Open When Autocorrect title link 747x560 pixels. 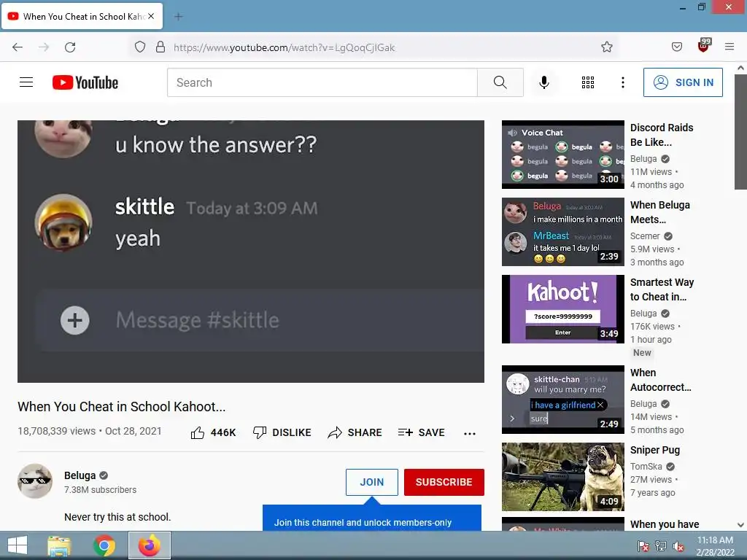660,380
